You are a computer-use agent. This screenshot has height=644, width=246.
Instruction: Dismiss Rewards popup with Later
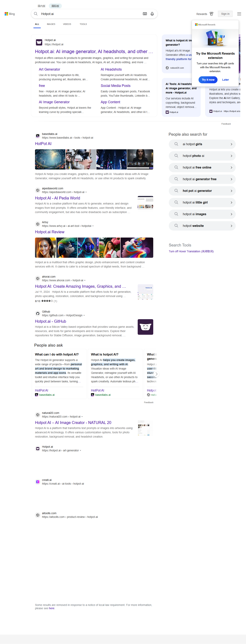tap(225, 80)
